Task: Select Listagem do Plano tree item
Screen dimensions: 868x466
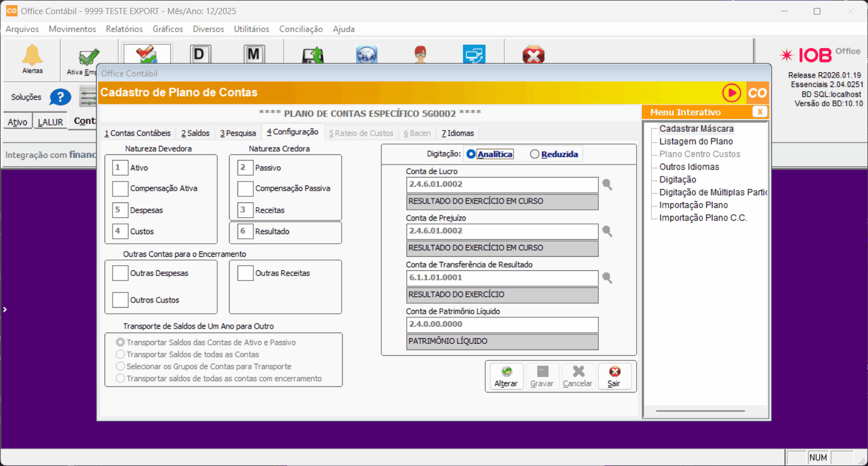Action: [696, 141]
